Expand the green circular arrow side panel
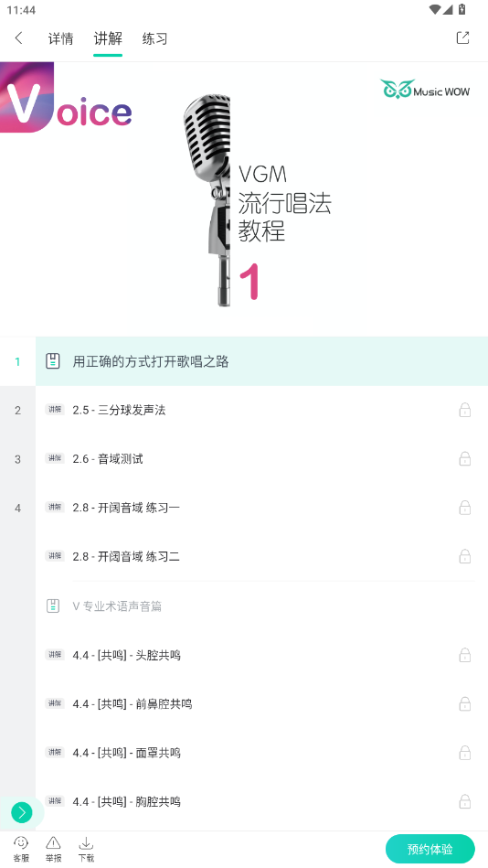Screen dimensions: 488x868 [x=22, y=812]
